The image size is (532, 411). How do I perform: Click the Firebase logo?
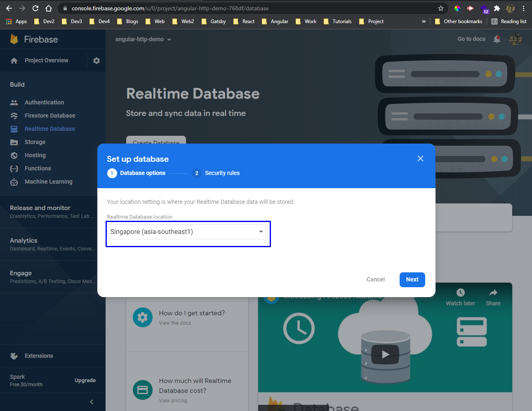click(x=34, y=39)
